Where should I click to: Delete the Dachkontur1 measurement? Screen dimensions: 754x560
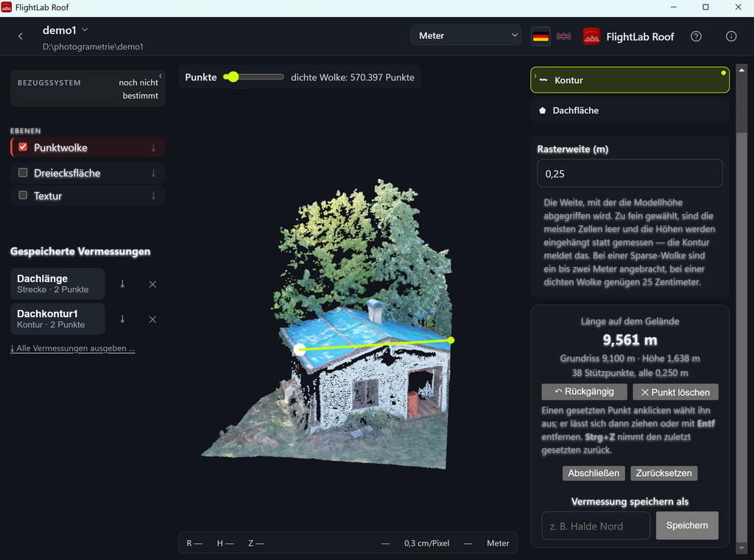coord(152,319)
